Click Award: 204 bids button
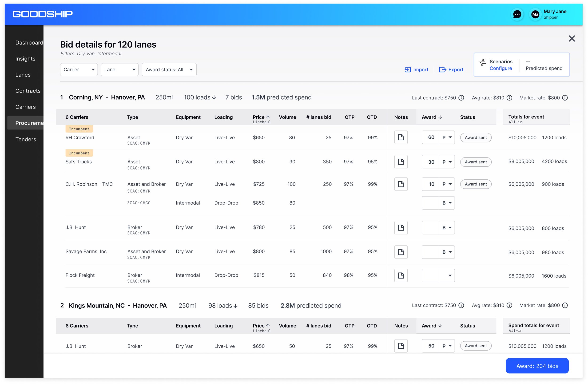588x384 pixels. click(x=537, y=366)
